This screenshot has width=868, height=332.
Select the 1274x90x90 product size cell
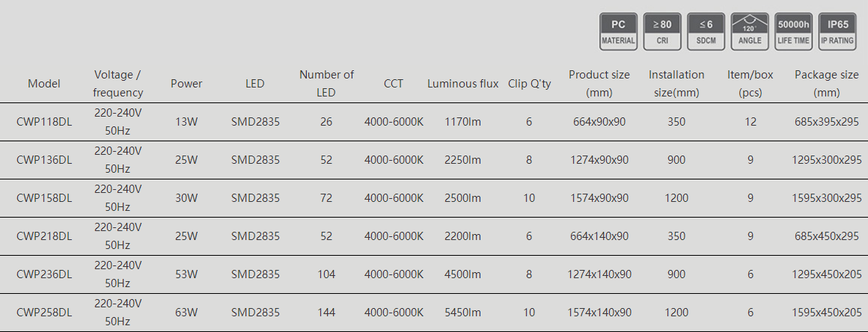pyautogui.click(x=599, y=160)
